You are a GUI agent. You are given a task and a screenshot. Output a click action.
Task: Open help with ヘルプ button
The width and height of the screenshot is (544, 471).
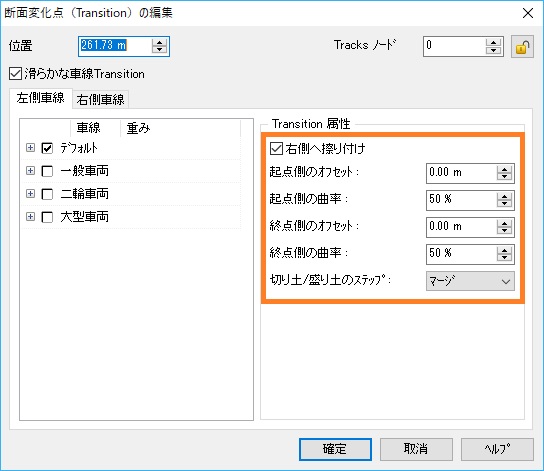click(497, 449)
